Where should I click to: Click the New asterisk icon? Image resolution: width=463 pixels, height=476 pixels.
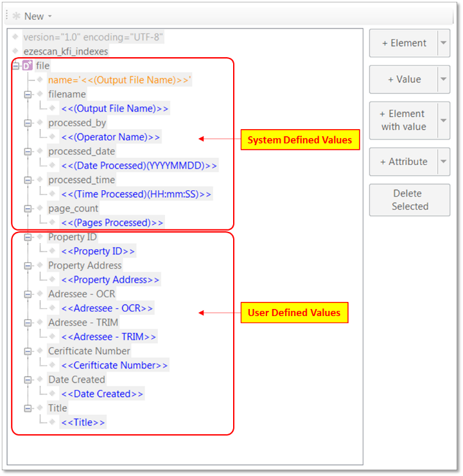[x=17, y=16]
